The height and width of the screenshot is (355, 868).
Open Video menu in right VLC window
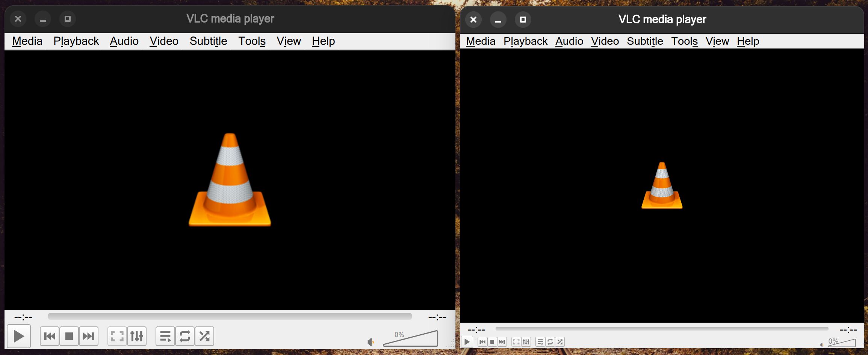point(605,41)
